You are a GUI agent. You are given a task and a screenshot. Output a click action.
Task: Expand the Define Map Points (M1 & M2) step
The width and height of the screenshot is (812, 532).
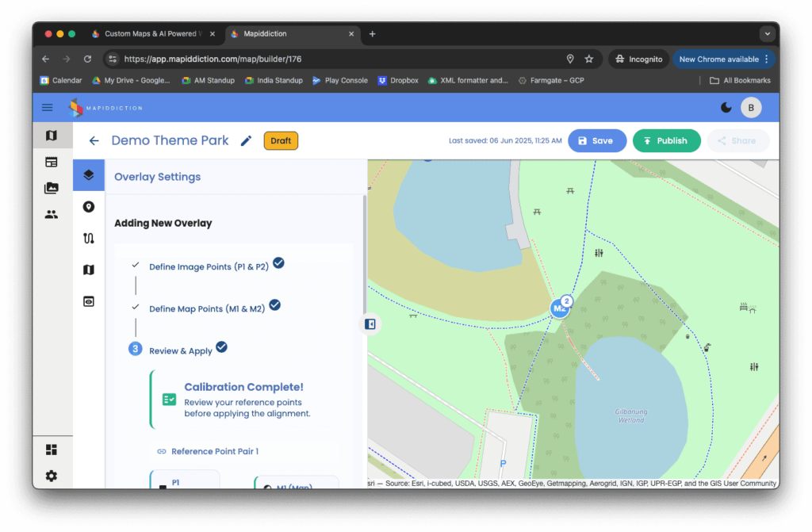206,308
